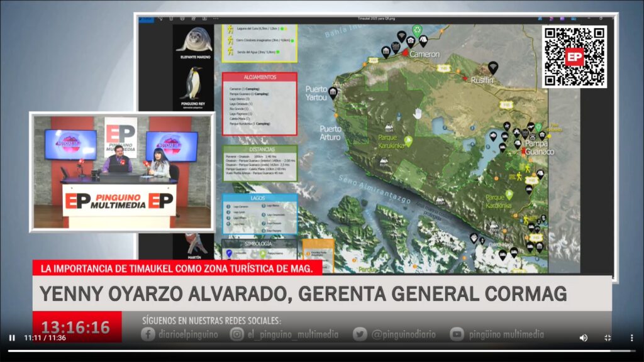Click the 'Puerto Yartou' map label
This screenshot has width=644, height=362.
click(x=316, y=93)
